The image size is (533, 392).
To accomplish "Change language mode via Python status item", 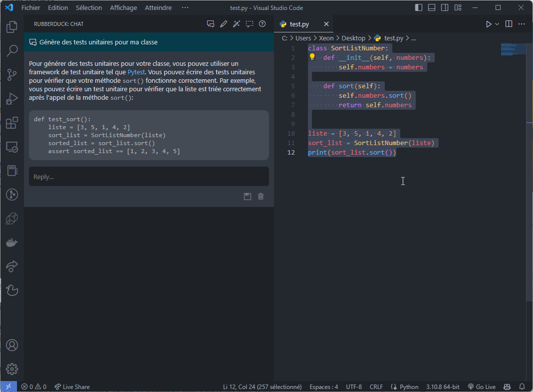I will tap(405, 387).
